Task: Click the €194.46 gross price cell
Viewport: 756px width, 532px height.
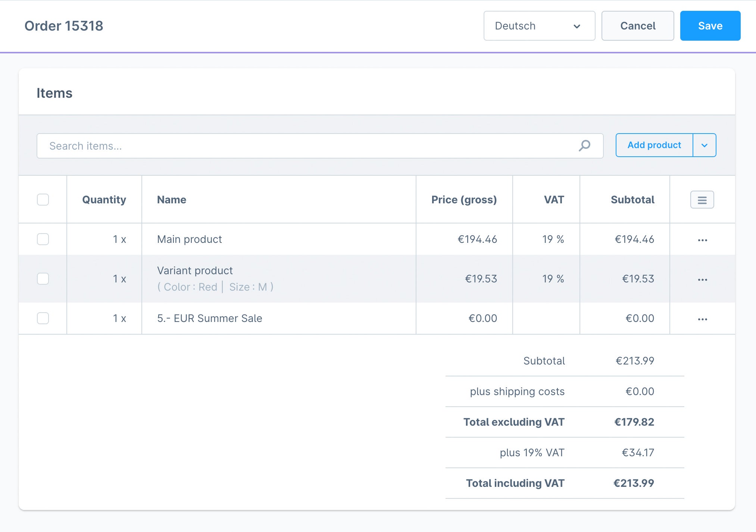Action: (477, 239)
